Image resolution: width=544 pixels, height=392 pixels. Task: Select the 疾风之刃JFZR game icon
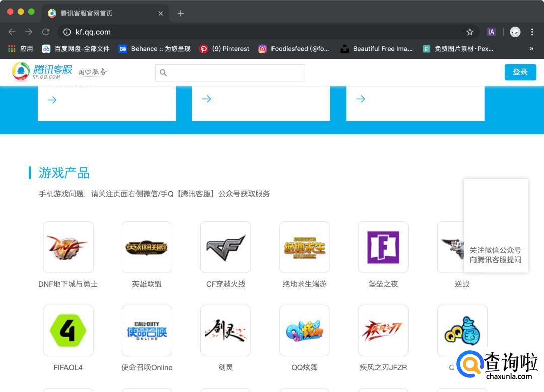pyautogui.click(x=383, y=331)
